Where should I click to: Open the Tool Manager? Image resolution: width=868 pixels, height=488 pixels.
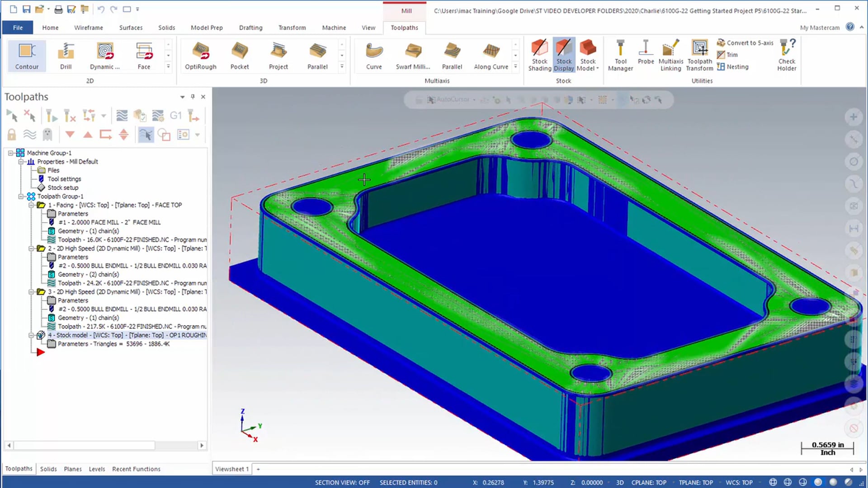pos(620,55)
